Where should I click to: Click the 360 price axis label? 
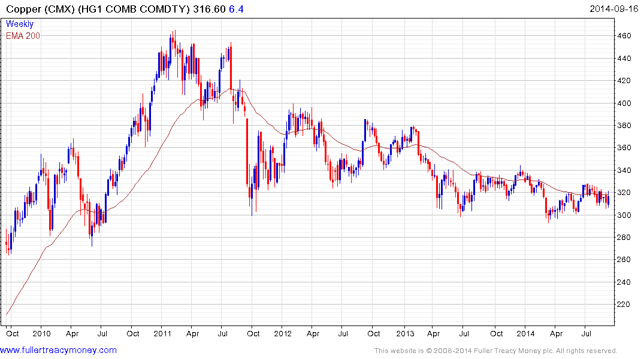[624, 147]
